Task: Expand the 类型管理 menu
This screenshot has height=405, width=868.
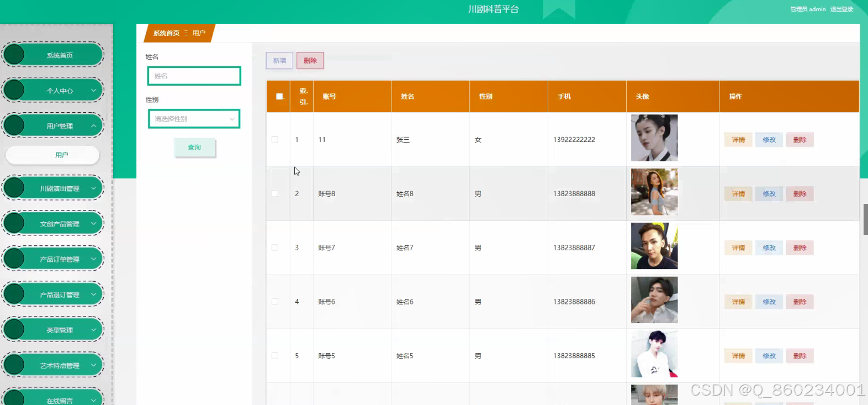Action: point(53,330)
